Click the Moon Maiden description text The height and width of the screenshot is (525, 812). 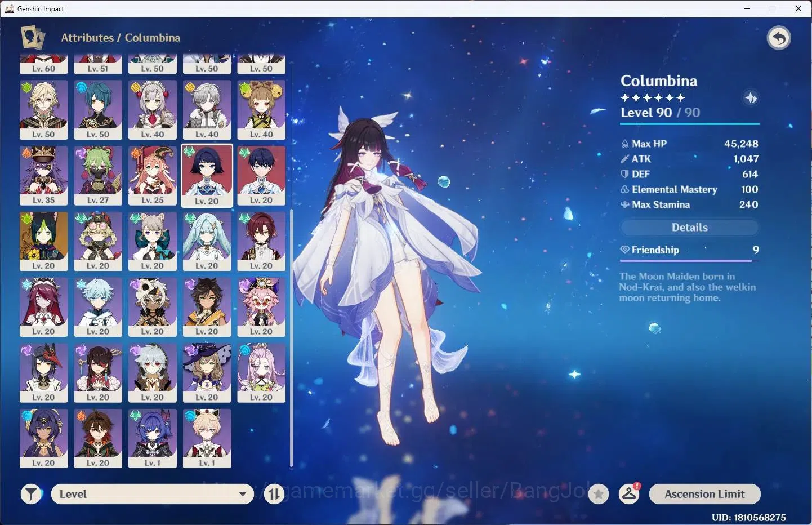coord(688,287)
